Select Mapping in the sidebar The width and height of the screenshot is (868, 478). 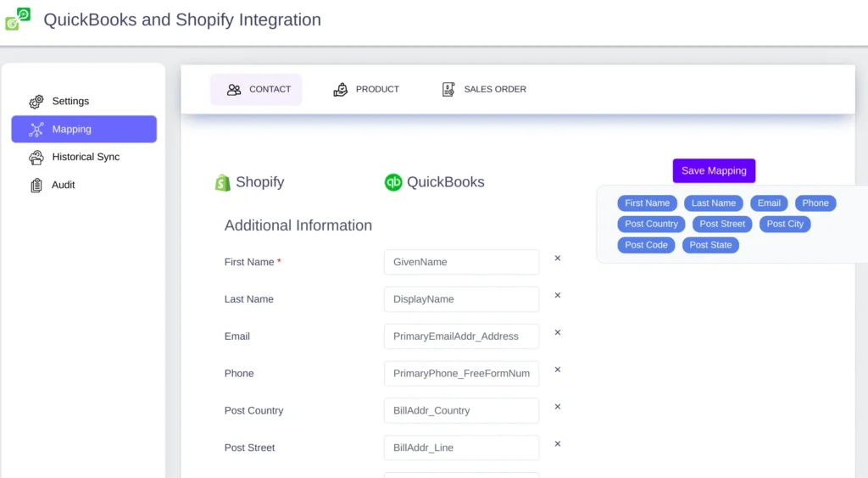coord(84,129)
